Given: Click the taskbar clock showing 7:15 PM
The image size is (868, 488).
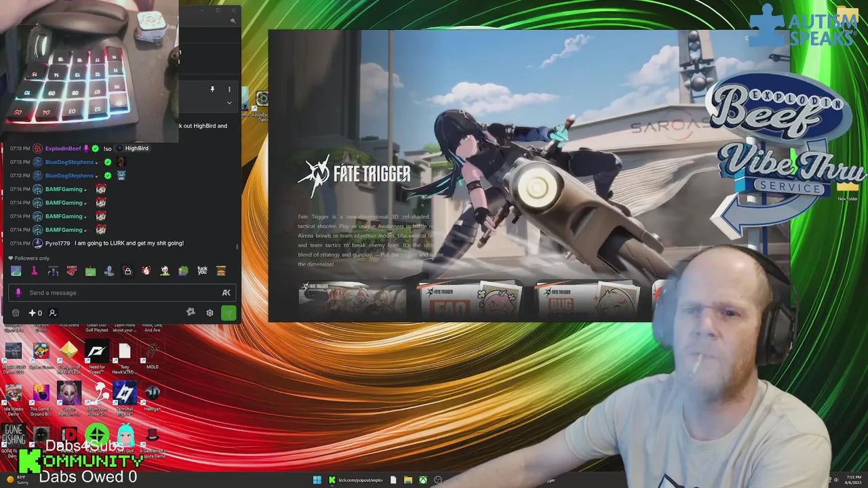Looking at the screenshot, I should point(854,480).
